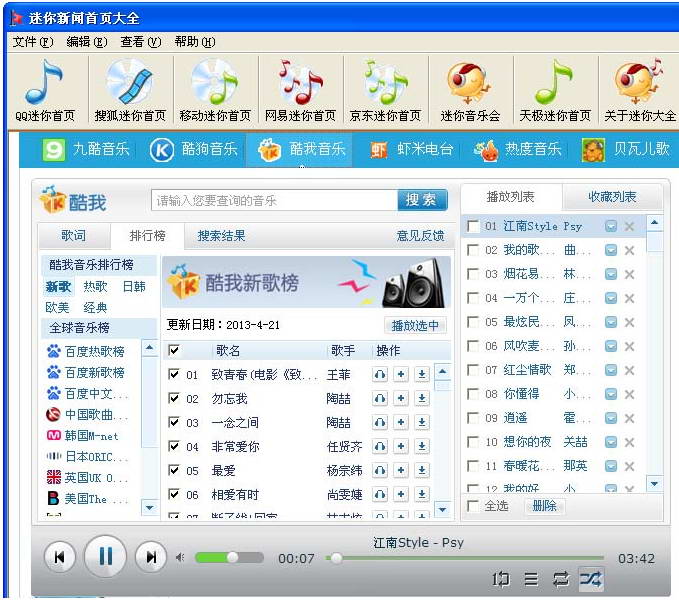The height and width of the screenshot is (601, 679).
Task: Add song 05 最爱 to playlist
Action: 401,470
